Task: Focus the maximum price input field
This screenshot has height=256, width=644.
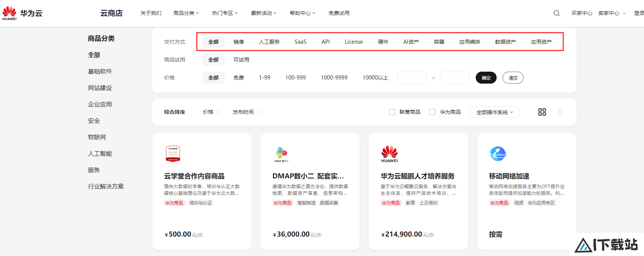Action: [x=455, y=78]
